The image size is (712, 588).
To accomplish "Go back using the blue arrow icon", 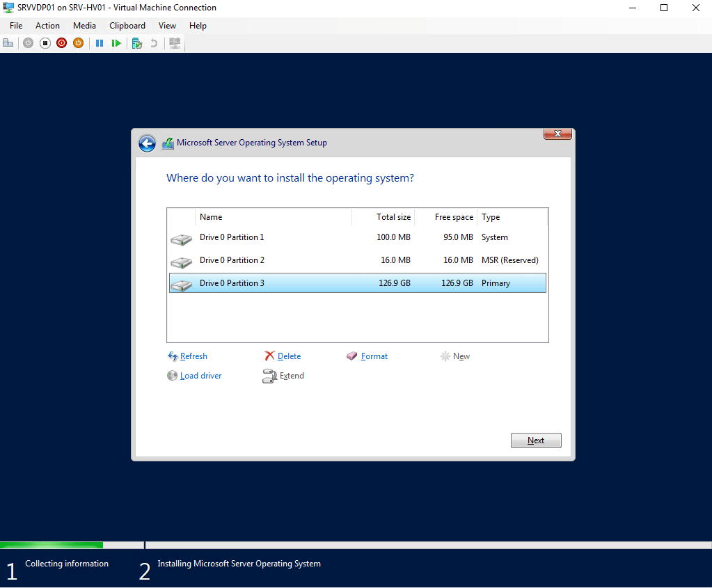I will 147,143.
